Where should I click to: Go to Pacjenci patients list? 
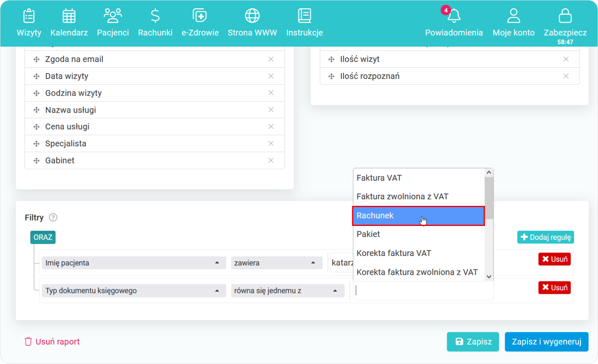click(x=113, y=23)
